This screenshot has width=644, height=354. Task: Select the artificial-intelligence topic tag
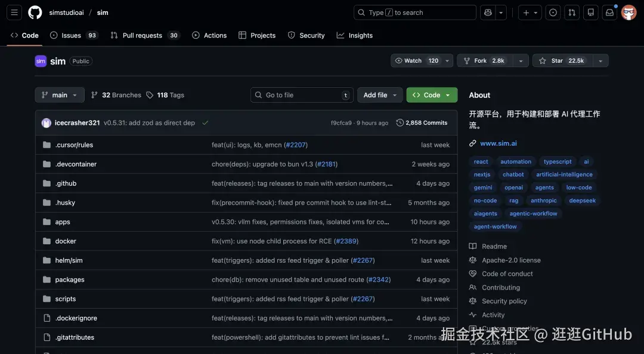tap(564, 174)
